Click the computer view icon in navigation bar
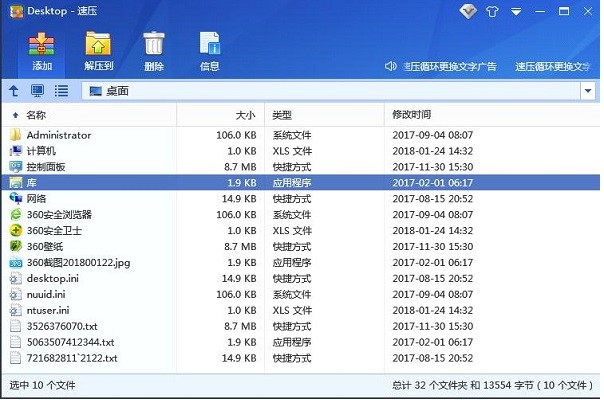 [x=37, y=91]
